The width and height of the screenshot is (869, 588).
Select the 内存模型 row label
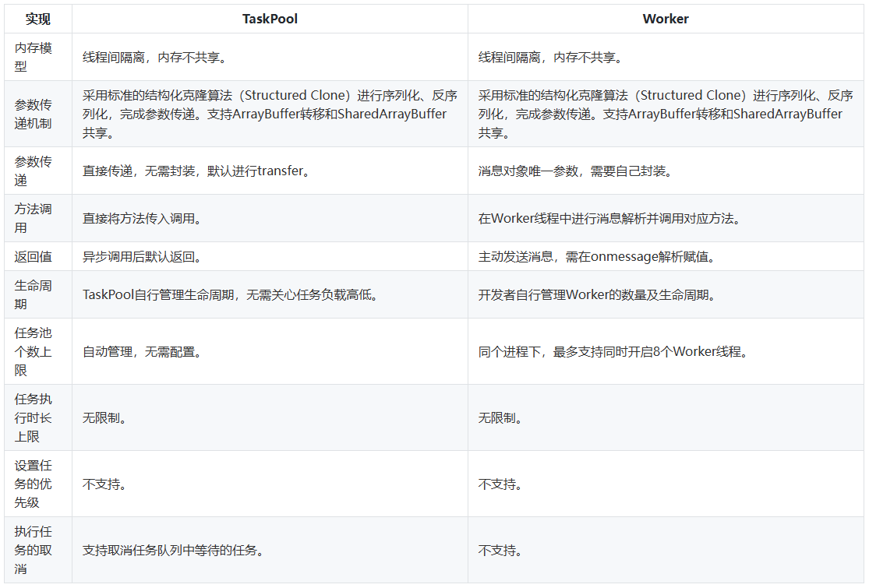pos(34,57)
